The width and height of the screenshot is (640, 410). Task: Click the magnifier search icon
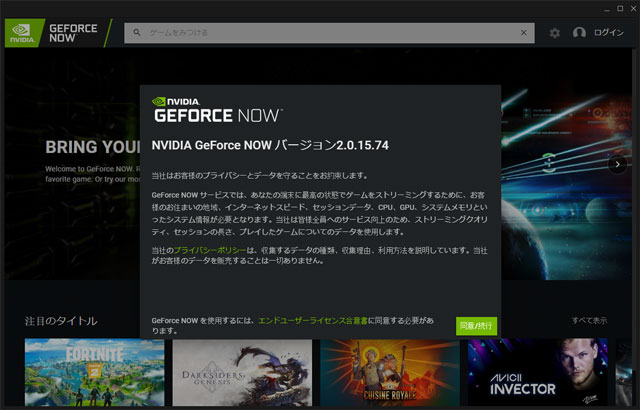(x=137, y=32)
